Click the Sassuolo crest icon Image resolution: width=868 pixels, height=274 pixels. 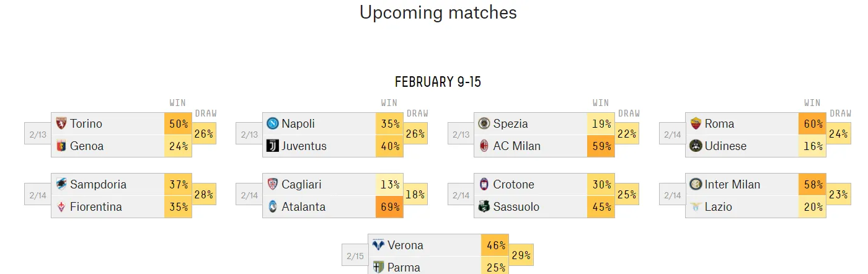484,206
